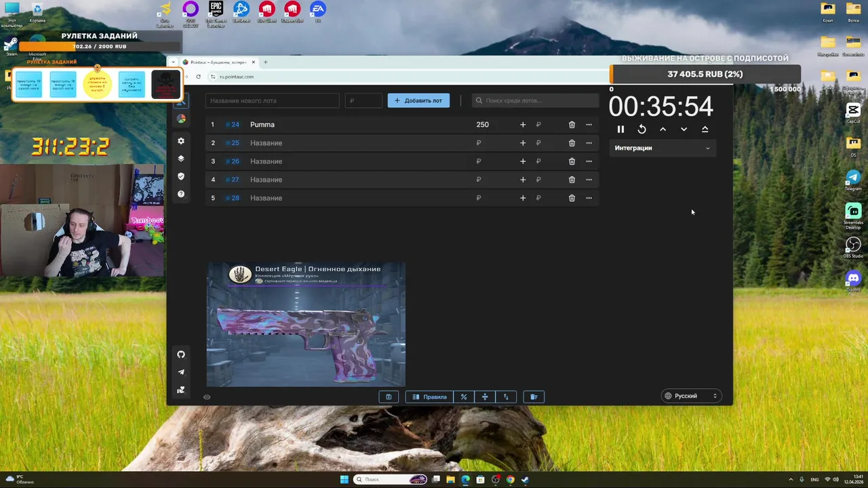The height and width of the screenshot is (488, 868).
Task: Expand the Интеграции panel
Action: click(662, 148)
